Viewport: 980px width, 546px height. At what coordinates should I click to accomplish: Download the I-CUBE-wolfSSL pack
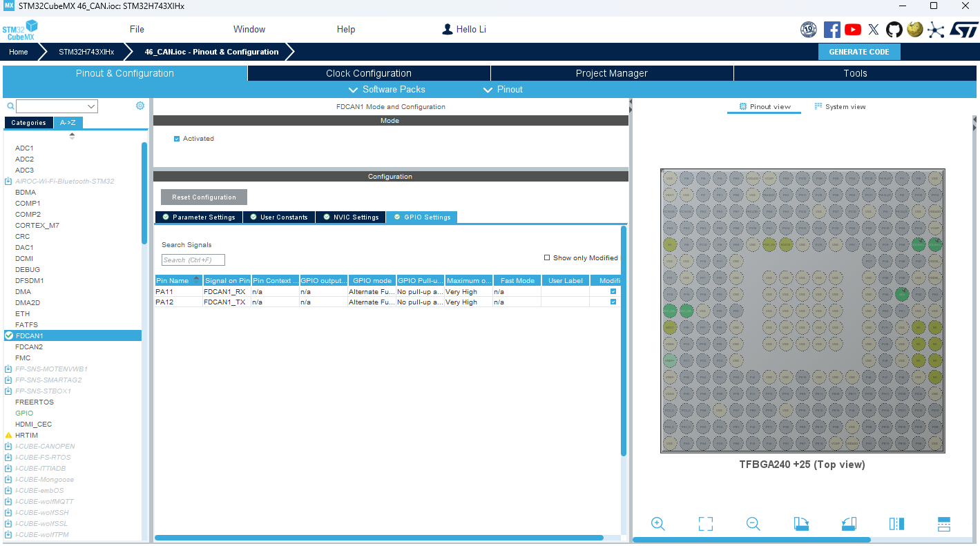8,523
